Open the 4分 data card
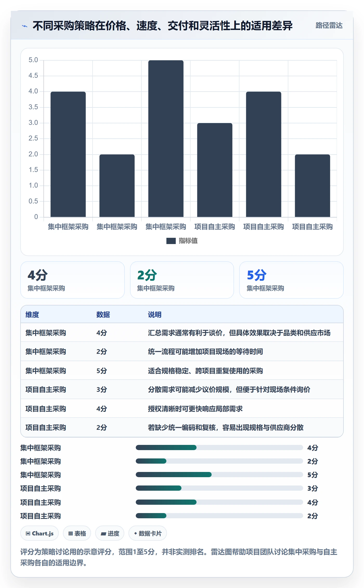 tap(73, 280)
